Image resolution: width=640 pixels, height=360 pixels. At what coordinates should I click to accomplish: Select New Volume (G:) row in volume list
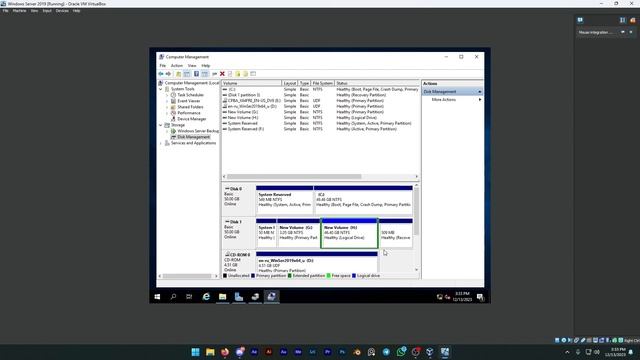click(320, 112)
